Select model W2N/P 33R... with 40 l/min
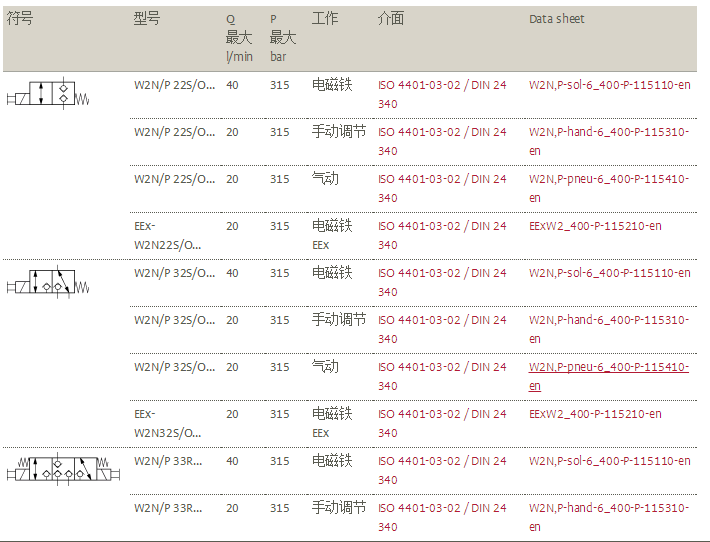Screen dimensions: 710x542 tap(168, 461)
